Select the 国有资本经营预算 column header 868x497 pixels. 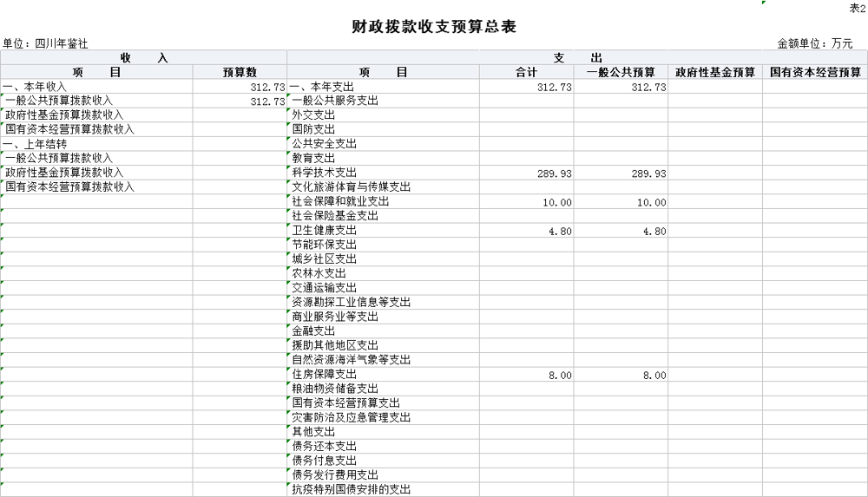814,73
